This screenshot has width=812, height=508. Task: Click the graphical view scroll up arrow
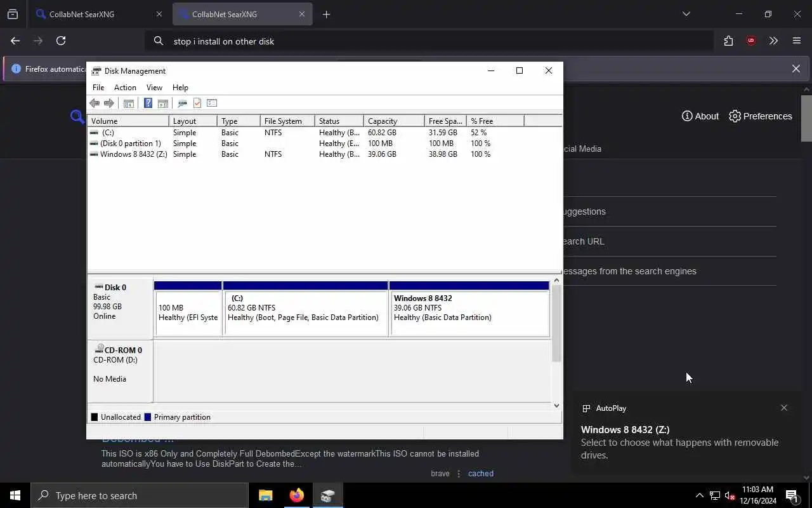click(556, 280)
